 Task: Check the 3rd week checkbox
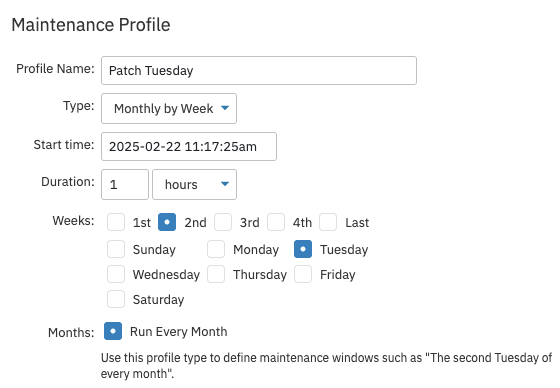(223, 222)
